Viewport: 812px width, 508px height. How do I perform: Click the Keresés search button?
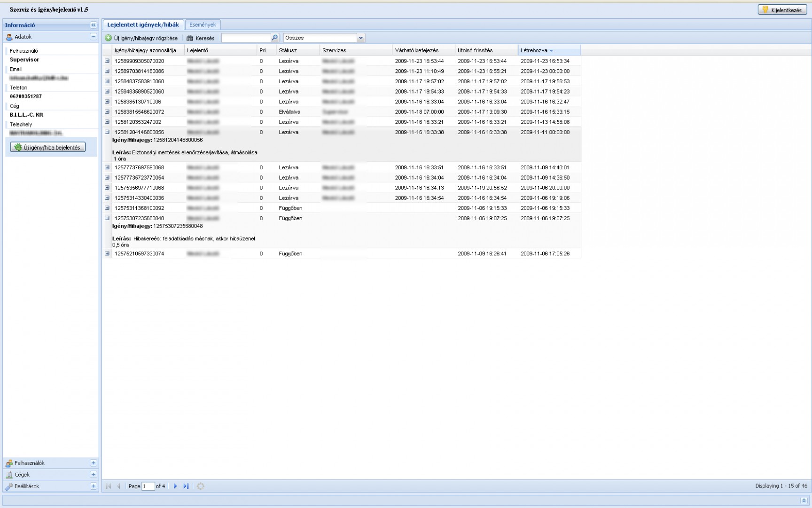point(201,38)
